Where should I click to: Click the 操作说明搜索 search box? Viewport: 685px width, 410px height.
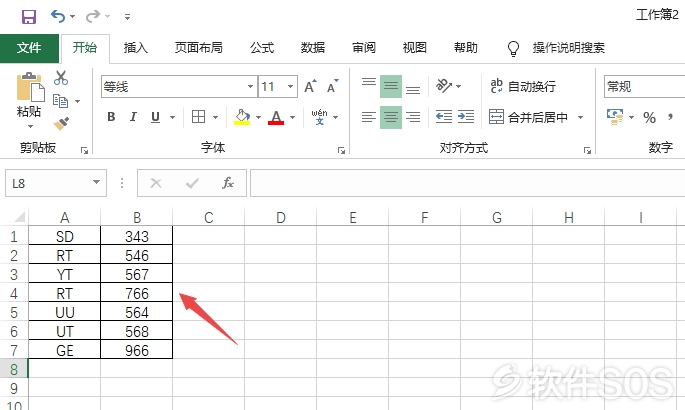pyautogui.click(x=568, y=48)
